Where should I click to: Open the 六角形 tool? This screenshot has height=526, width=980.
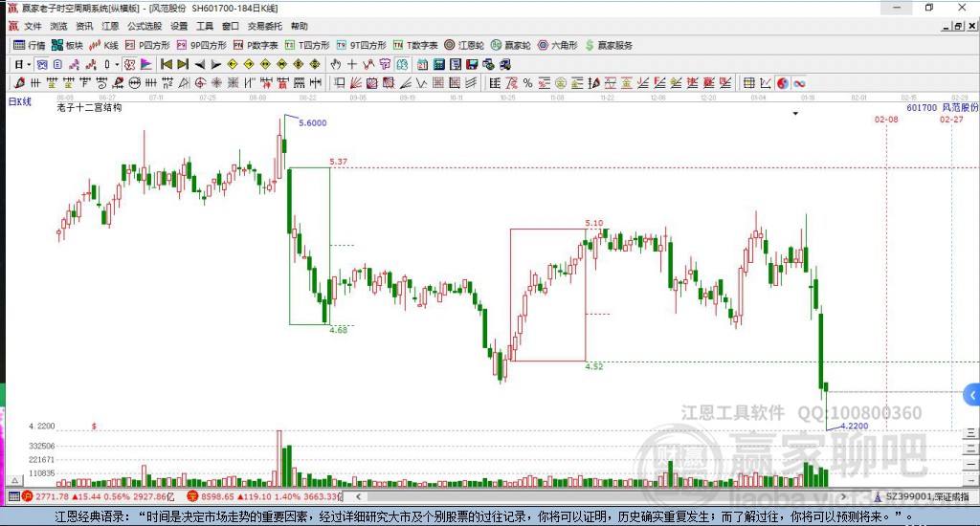(558, 45)
